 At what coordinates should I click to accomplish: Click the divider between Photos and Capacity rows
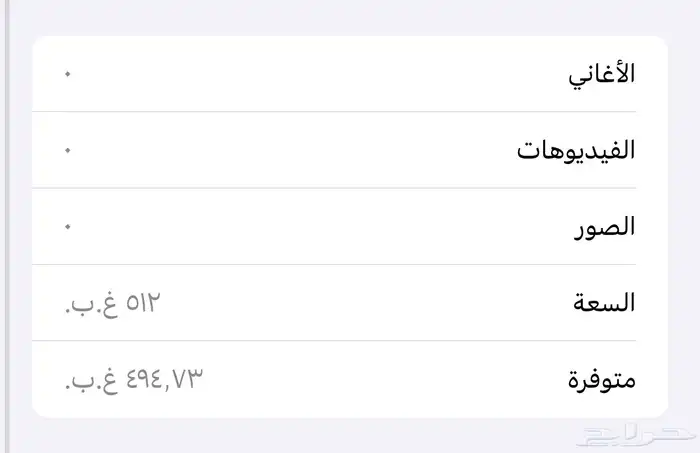pos(350,264)
